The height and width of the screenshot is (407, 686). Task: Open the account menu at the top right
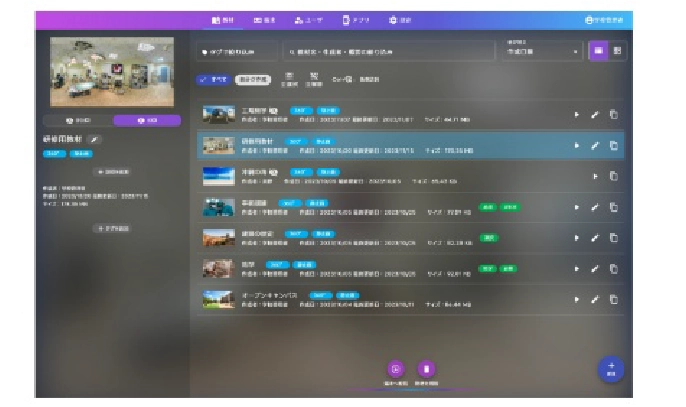(604, 20)
